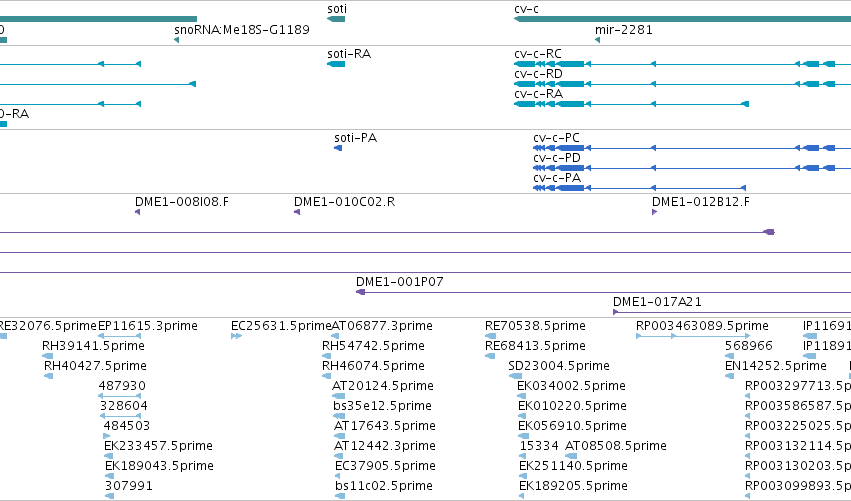Click the RH39141.5prime label
The width and height of the screenshot is (851, 501).
click(x=93, y=346)
